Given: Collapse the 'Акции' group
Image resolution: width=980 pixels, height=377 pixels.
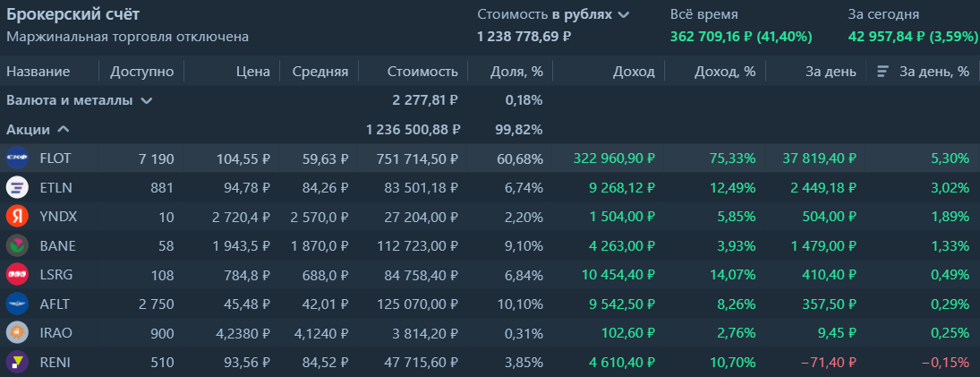Looking at the screenshot, I should pyautogui.click(x=64, y=130).
